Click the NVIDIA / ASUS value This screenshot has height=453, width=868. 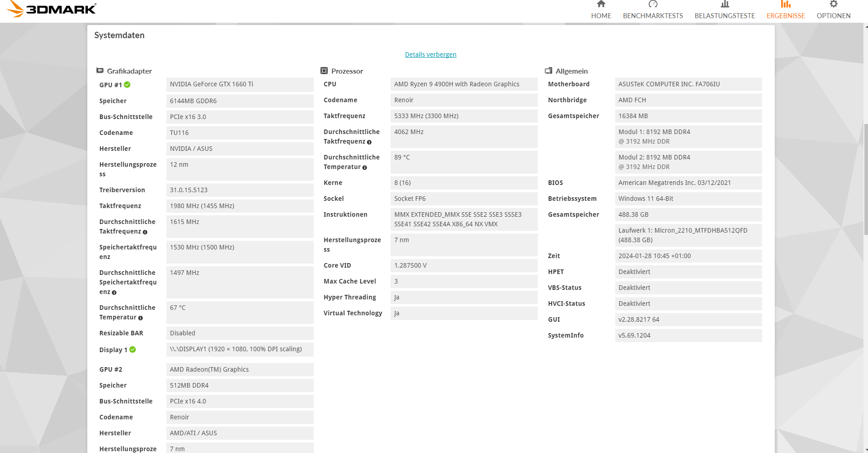pyautogui.click(x=240, y=149)
